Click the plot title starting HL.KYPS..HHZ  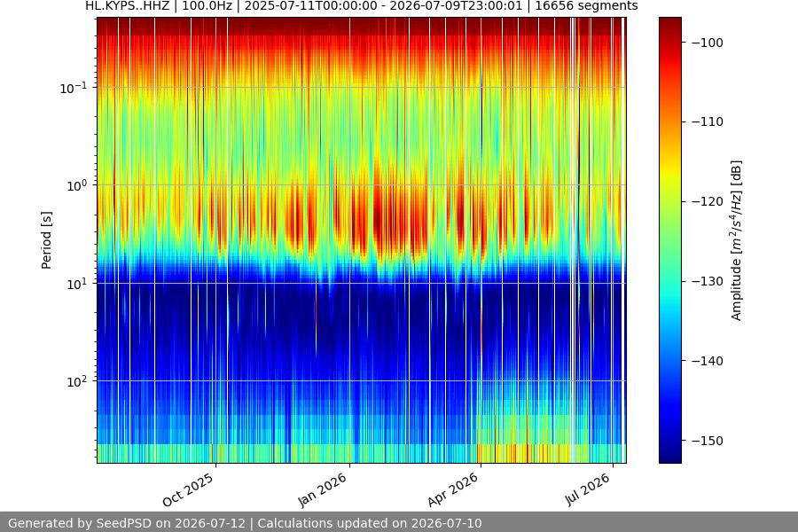362,6
